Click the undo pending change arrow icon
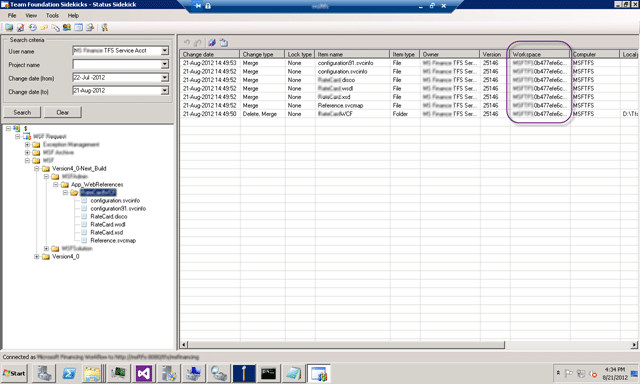This screenshot has width=640, height=384. coord(187,42)
